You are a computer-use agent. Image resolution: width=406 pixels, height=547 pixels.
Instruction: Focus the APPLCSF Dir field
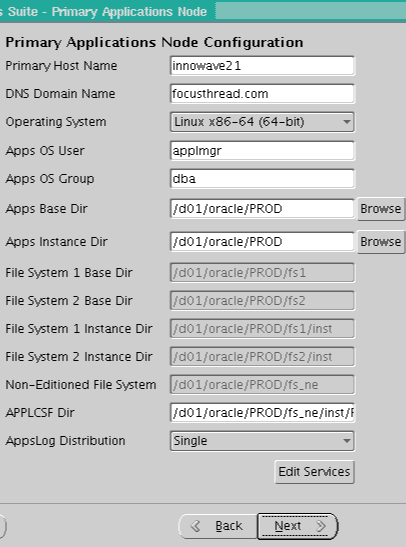[262, 413]
